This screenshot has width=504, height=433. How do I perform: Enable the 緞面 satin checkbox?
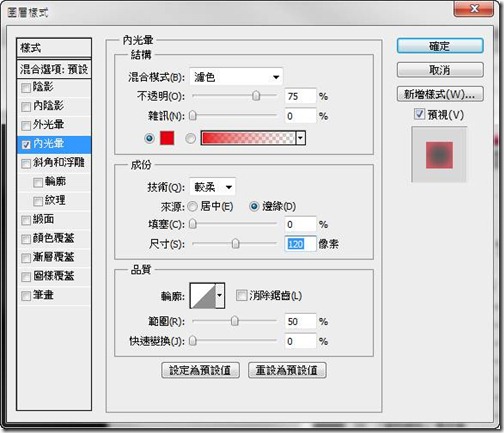point(26,220)
